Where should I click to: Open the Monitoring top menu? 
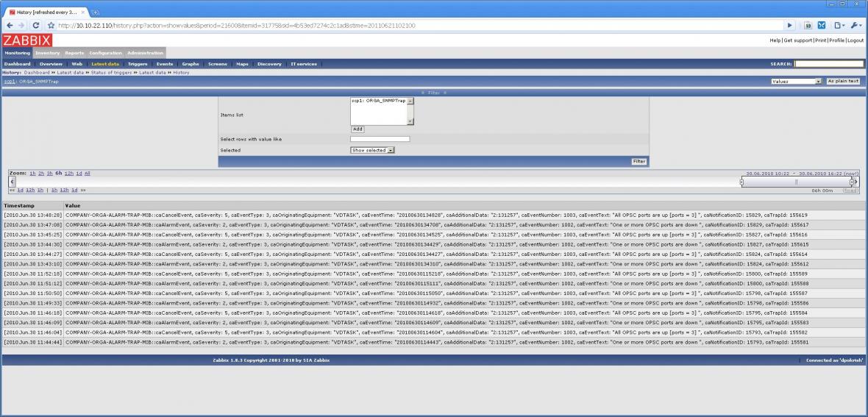click(x=17, y=53)
